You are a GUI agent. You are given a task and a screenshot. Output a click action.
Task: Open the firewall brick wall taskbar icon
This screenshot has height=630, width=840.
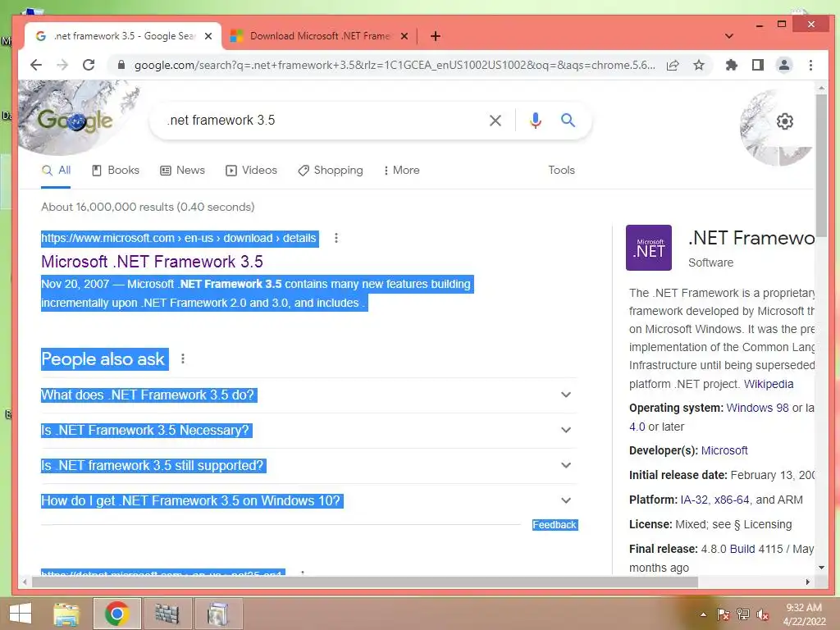click(167, 614)
